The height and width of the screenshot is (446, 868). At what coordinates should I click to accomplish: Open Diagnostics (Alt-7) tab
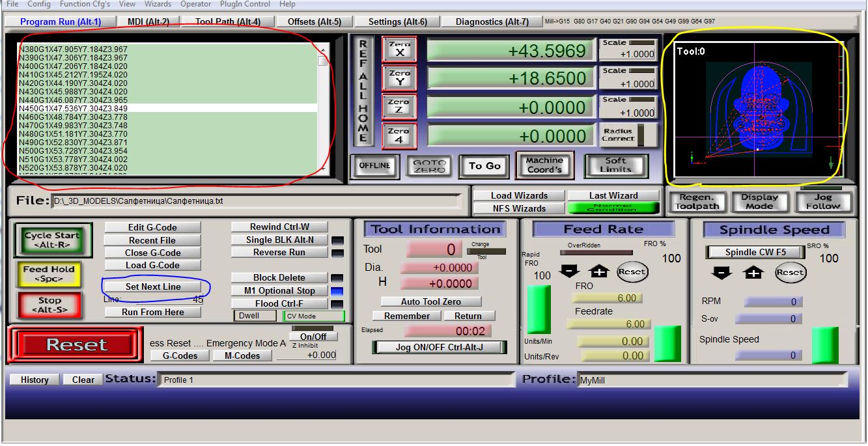492,21
